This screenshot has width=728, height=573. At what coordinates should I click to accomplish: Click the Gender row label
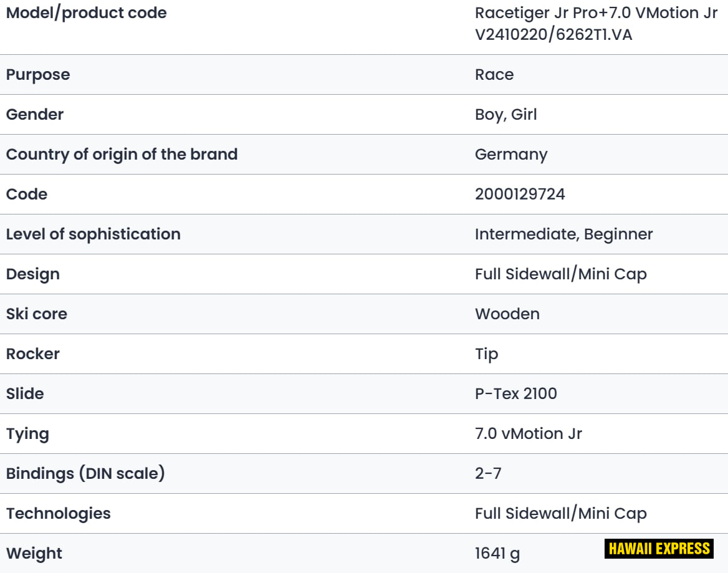tap(35, 115)
